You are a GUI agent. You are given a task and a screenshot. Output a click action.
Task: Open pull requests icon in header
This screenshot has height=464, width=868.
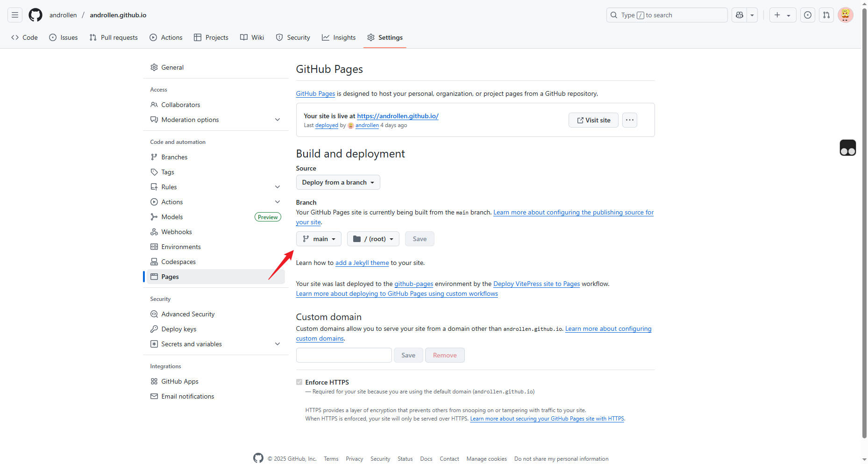pyautogui.click(x=826, y=15)
